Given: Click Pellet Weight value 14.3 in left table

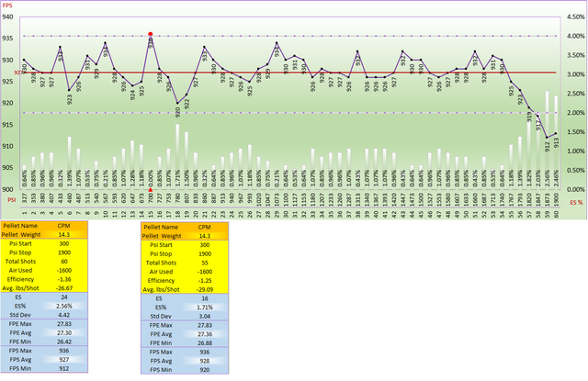Looking at the screenshot, I should pos(64,235).
